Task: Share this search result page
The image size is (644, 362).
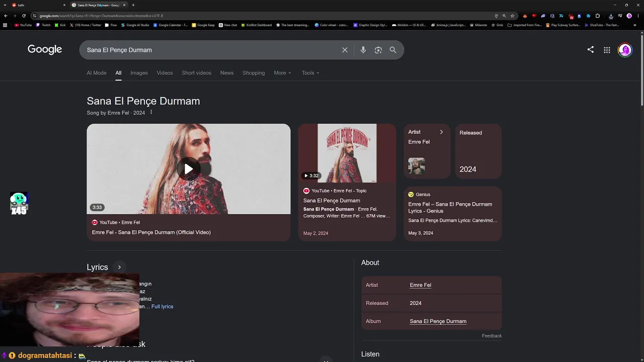Action: tap(591, 50)
